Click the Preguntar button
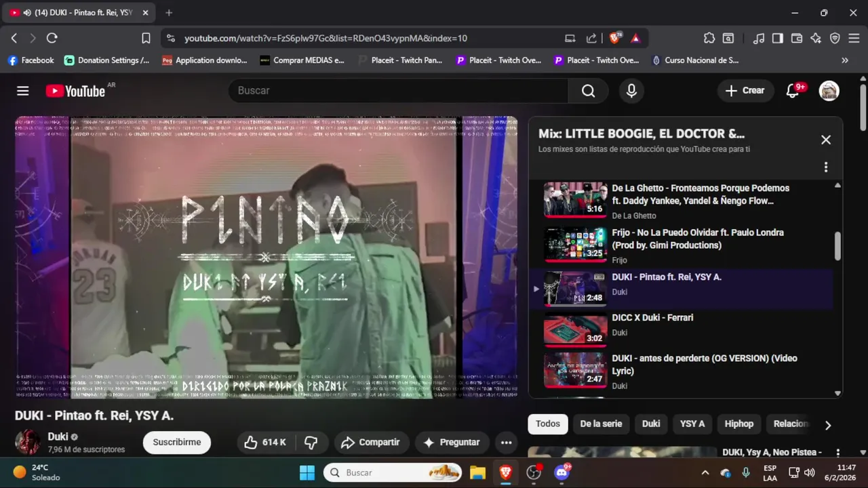This screenshot has width=868, height=488. point(452,443)
